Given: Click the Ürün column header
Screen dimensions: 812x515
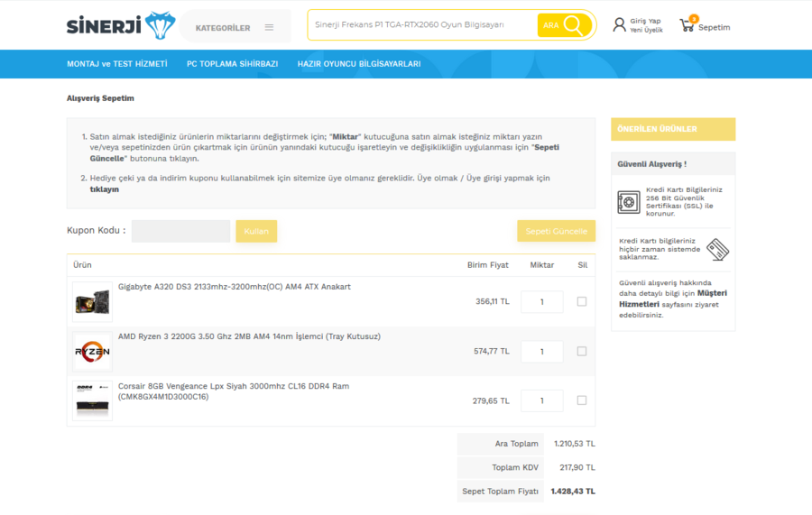Looking at the screenshot, I should (82, 265).
